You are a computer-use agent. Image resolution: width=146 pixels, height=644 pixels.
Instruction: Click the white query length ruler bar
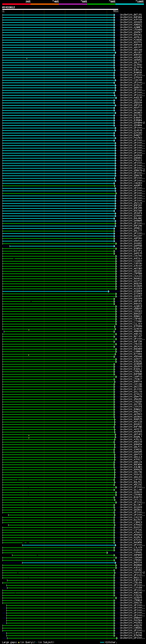[60, 9]
